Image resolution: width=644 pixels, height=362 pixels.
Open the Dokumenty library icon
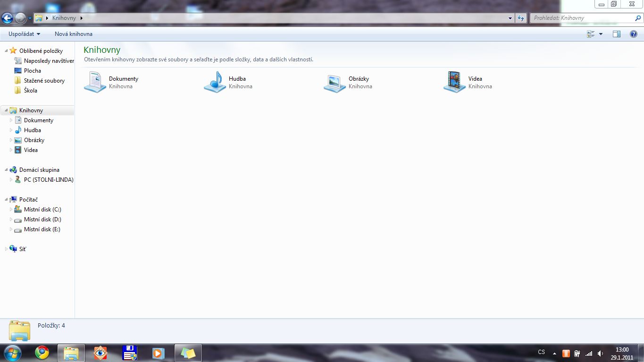(x=95, y=82)
